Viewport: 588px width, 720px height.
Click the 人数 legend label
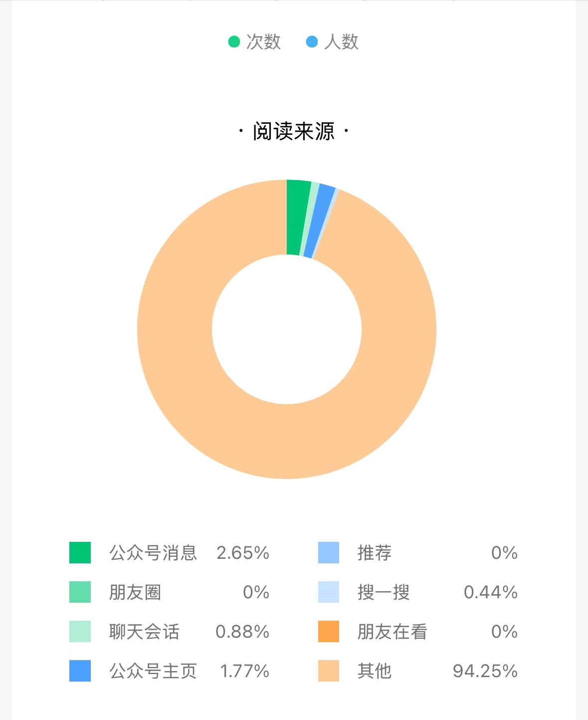tap(342, 42)
